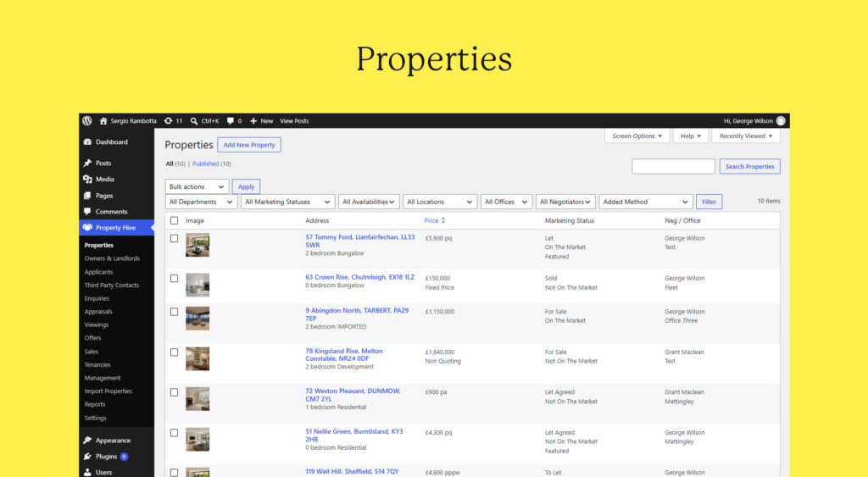Screen dimensions: 868x477
Task: Click the Price sort arrows icon
Action: 442,220
